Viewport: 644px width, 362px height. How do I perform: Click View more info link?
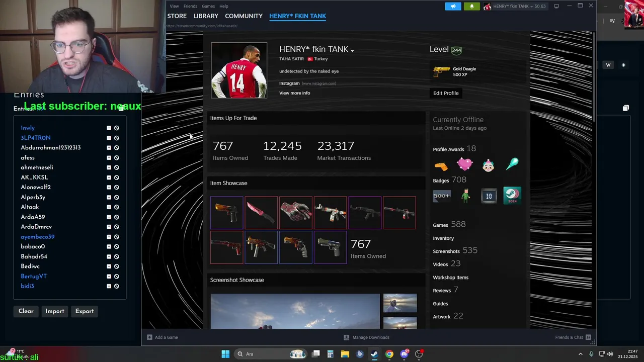(x=295, y=93)
